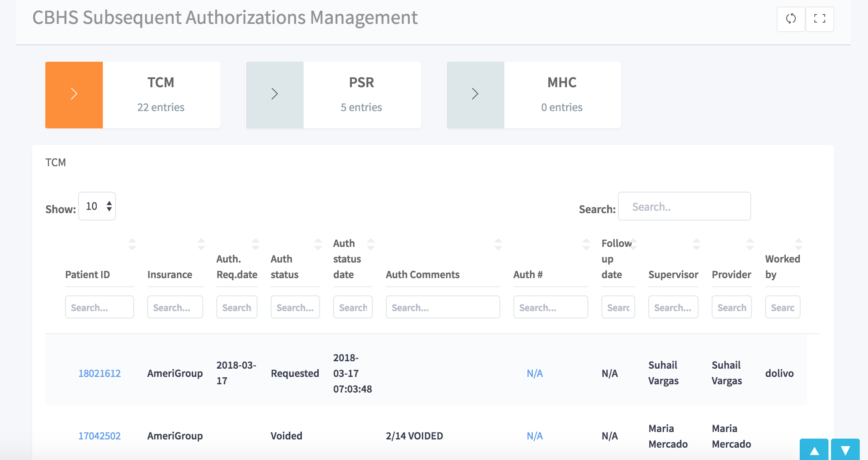Screen dimensions: 868x460
Task: Focus the Auth status date search box
Action: pos(353,307)
